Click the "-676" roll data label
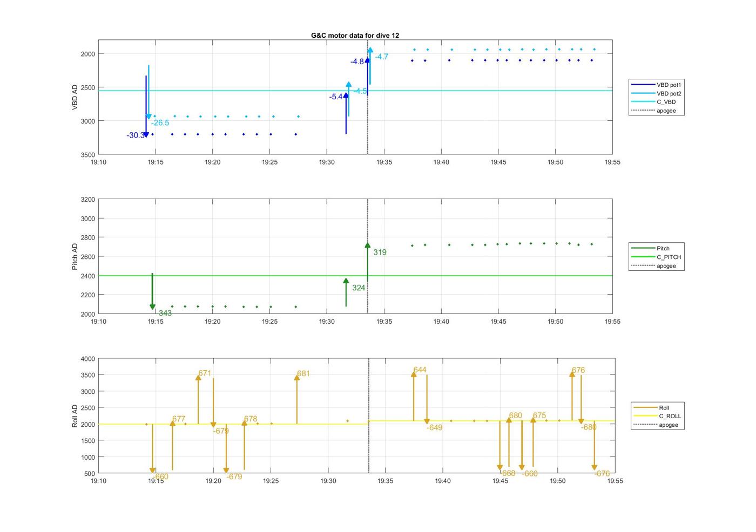The image size is (756, 532). click(602, 474)
